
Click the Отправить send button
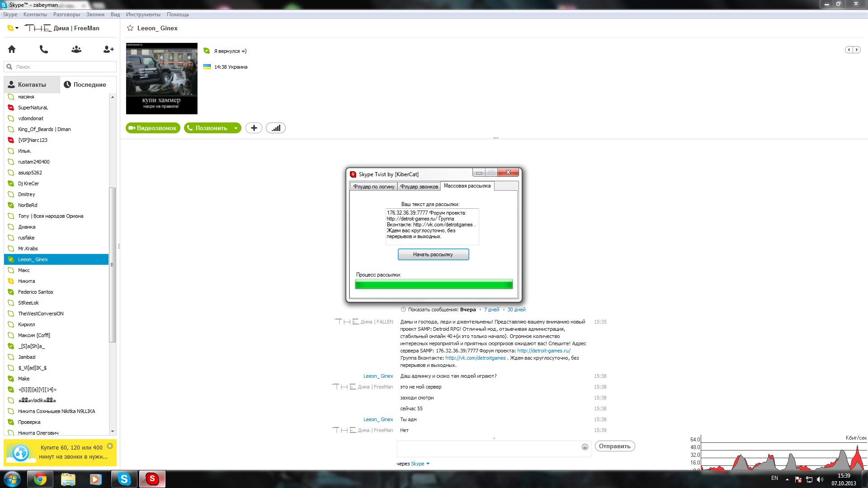pos(615,446)
